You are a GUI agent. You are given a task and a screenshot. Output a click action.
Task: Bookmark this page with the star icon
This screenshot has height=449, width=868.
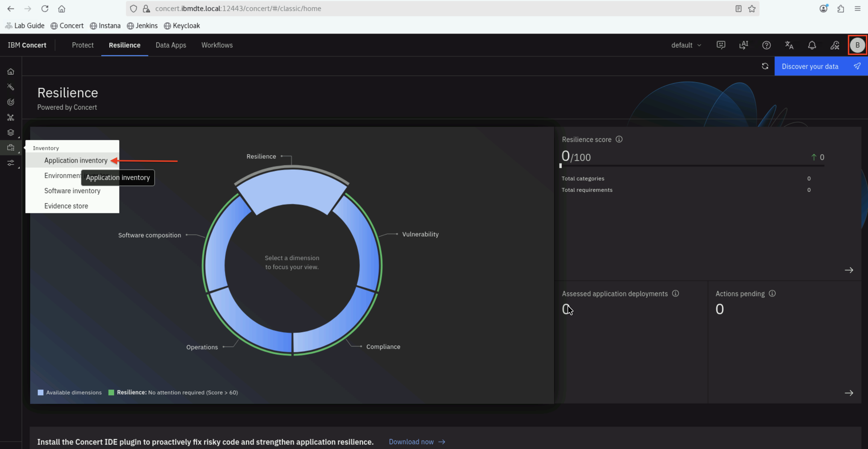(752, 9)
